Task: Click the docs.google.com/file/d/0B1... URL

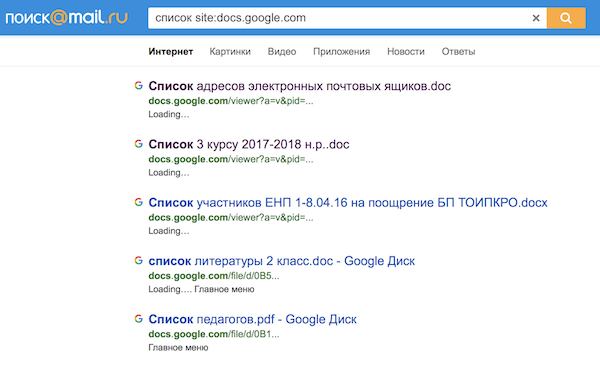Action: point(214,334)
